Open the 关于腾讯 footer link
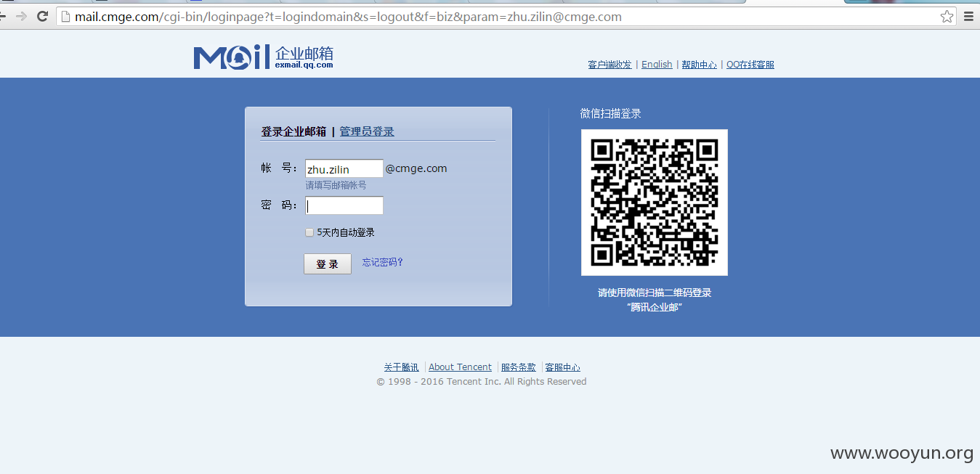The height and width of the screenshot is (474, 980). (x=402, y=367)
